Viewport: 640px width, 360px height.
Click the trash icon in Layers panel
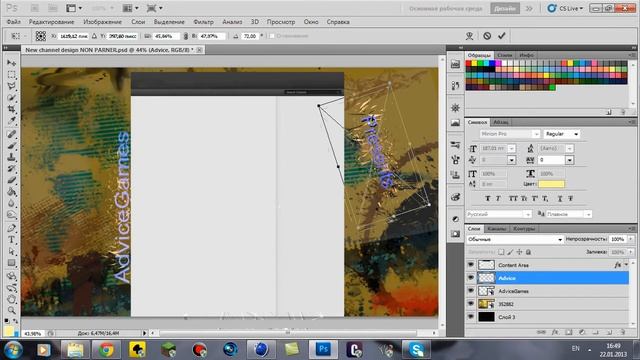coord(623,332)
